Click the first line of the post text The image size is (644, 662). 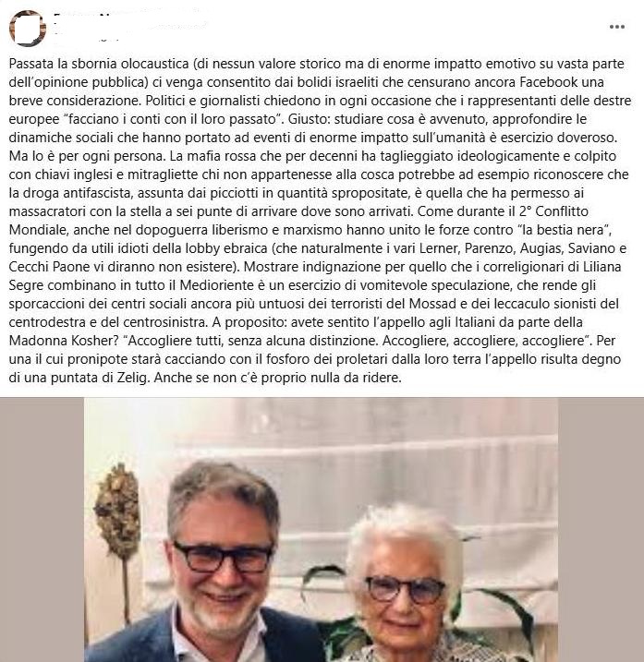(317, 64)
